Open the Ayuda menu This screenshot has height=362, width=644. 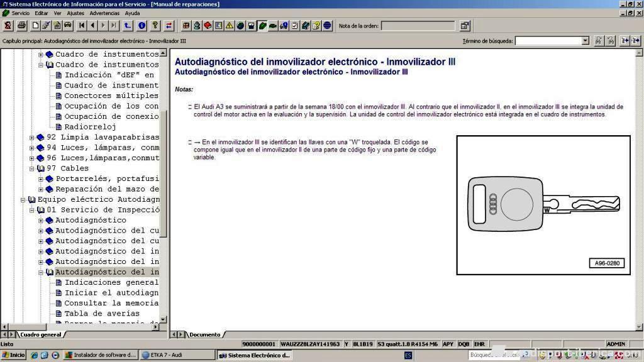point(132,13)
